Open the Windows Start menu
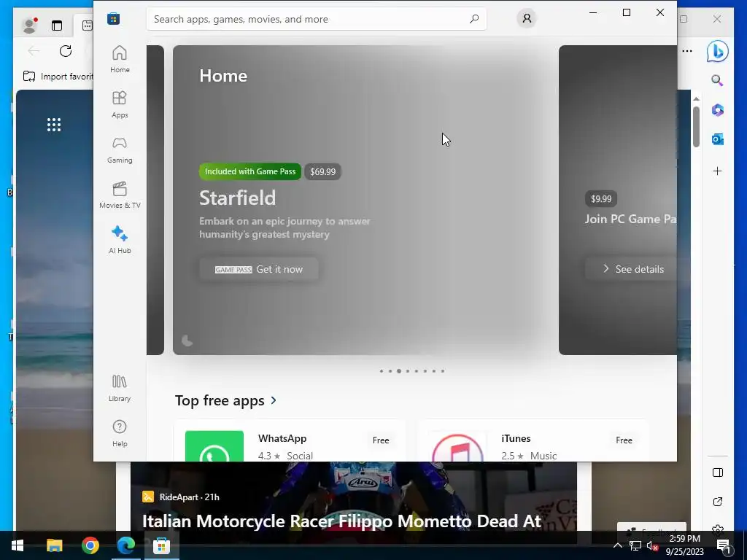747x560 pixels. pos(18,545)
